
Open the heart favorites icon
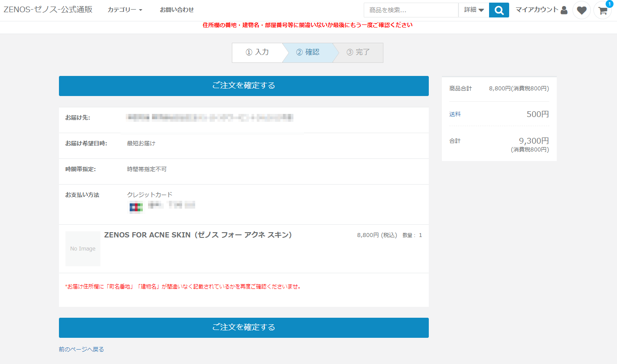pos(581,10)
